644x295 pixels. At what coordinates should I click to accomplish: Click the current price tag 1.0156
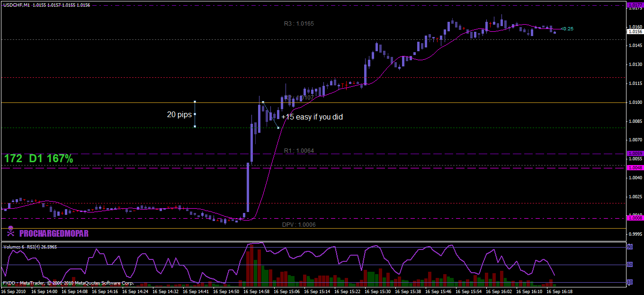click(x=635, y=31)
